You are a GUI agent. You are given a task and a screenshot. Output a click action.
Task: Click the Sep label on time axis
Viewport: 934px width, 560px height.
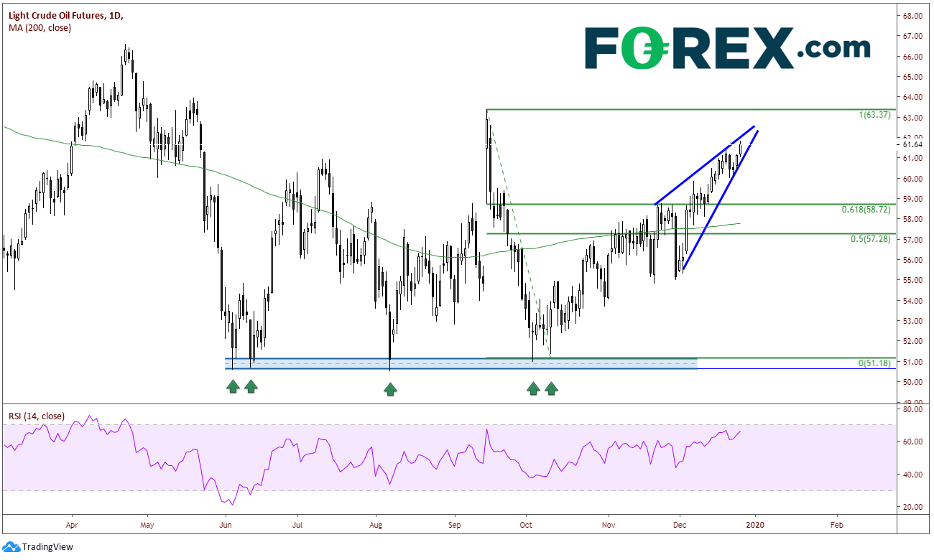click(x=453, y=525)
